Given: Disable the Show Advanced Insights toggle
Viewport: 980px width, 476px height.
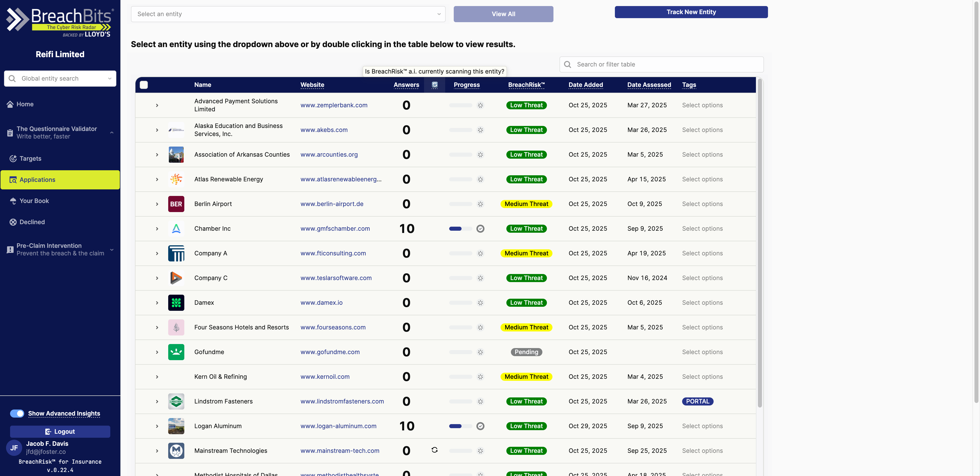Looking at the screenshot, I should [17, 413].
